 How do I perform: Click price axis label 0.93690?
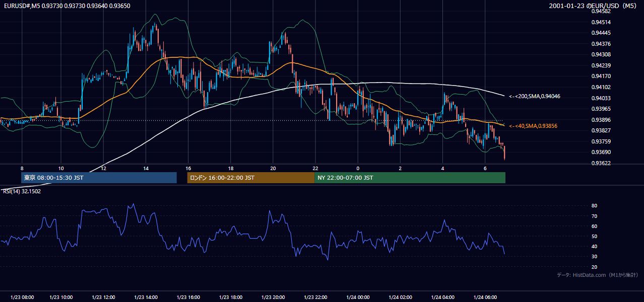coord(601,152)
